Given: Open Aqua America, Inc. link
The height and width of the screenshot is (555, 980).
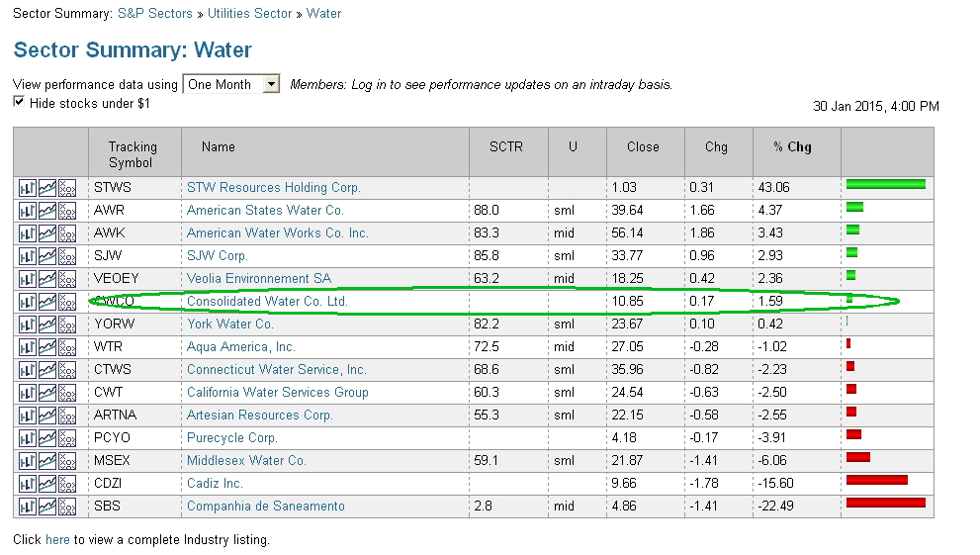Looking at the screenshot, I should [x=240, y=347].
